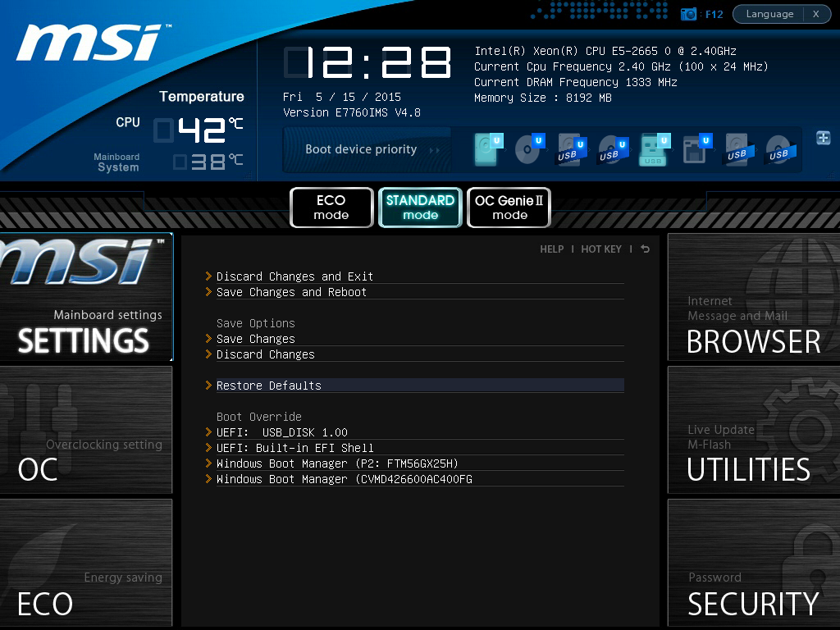Viewport: 840px width, 630px height.
Task: Open the SECURITY password panel
Action: [754, 563]
